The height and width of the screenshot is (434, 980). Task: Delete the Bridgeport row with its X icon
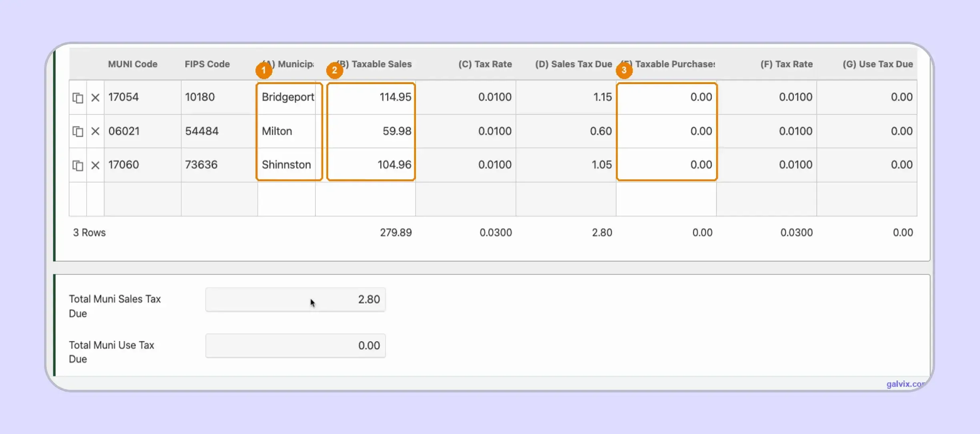(95, 98)
